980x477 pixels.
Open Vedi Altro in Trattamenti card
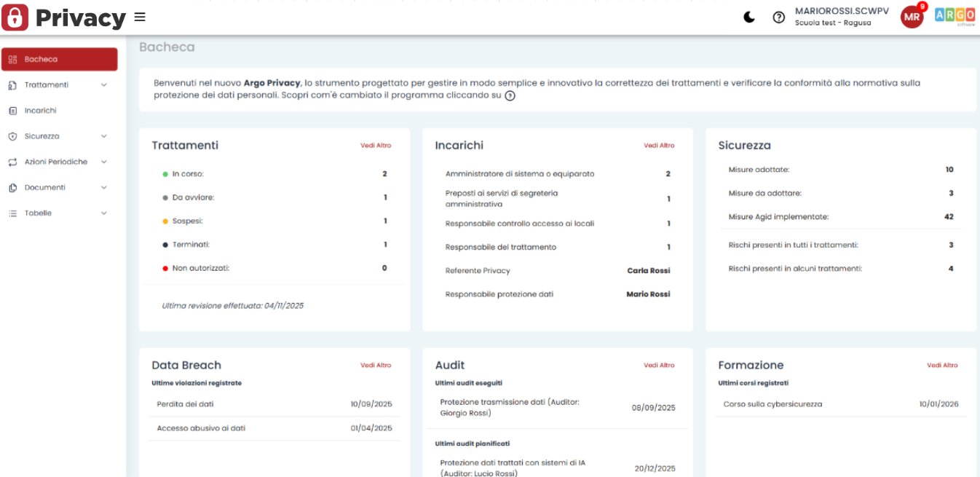click(x=376, y=146)
